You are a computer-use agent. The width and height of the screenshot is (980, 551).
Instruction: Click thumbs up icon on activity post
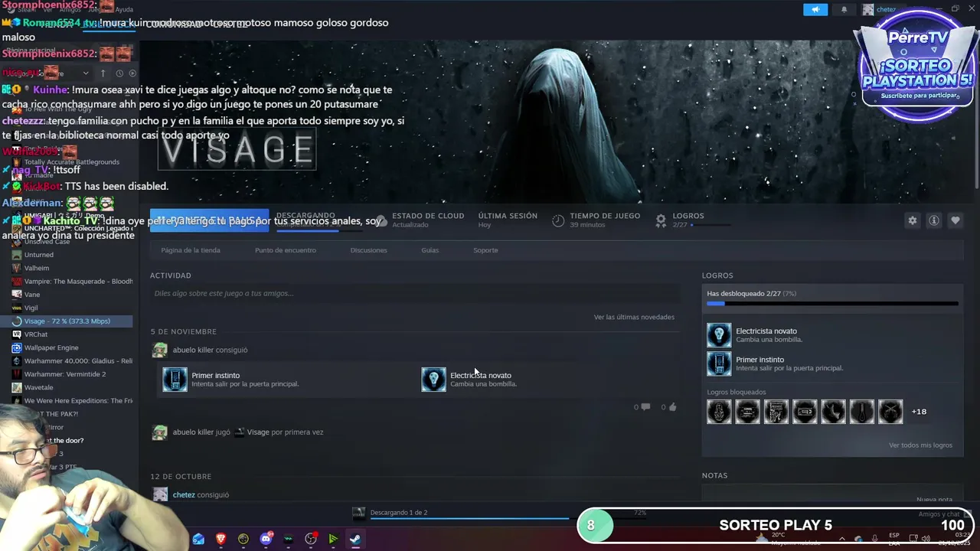point(672,407)
